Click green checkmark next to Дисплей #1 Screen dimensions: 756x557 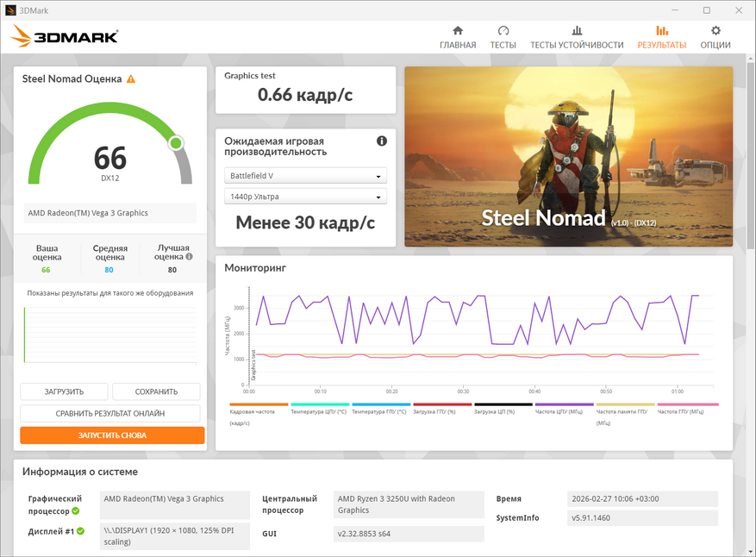[80, 531]
